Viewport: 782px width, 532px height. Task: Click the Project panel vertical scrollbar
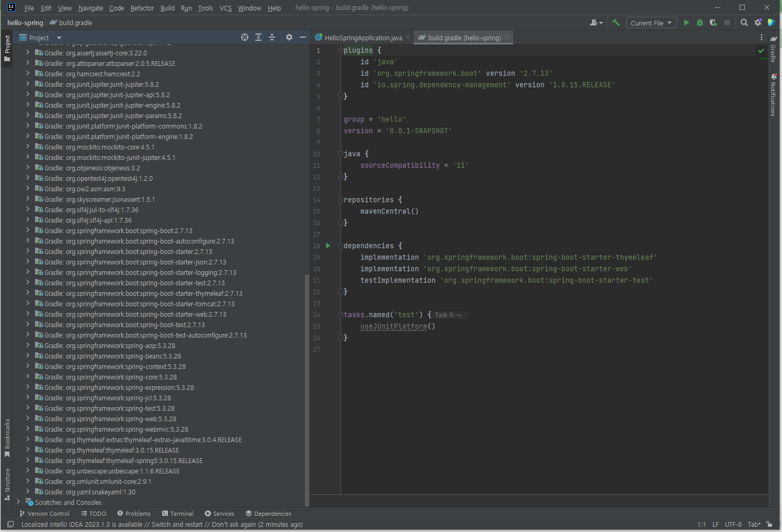point(307,390)
